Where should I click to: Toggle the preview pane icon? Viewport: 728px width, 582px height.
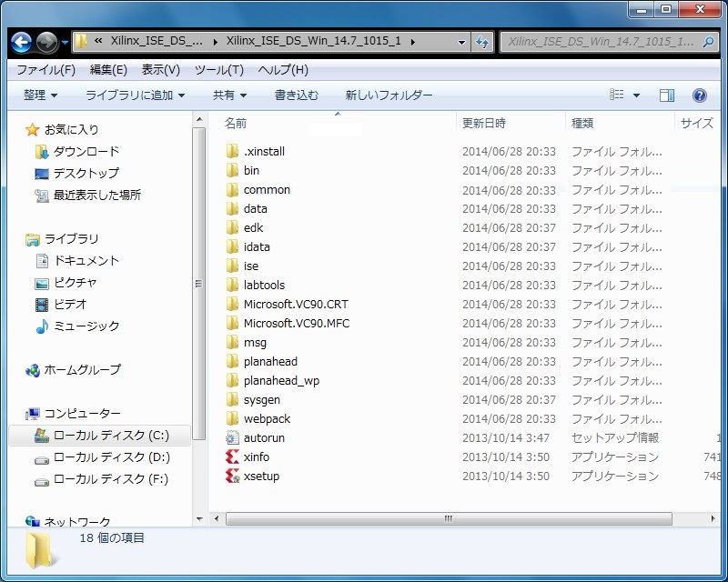667,95
